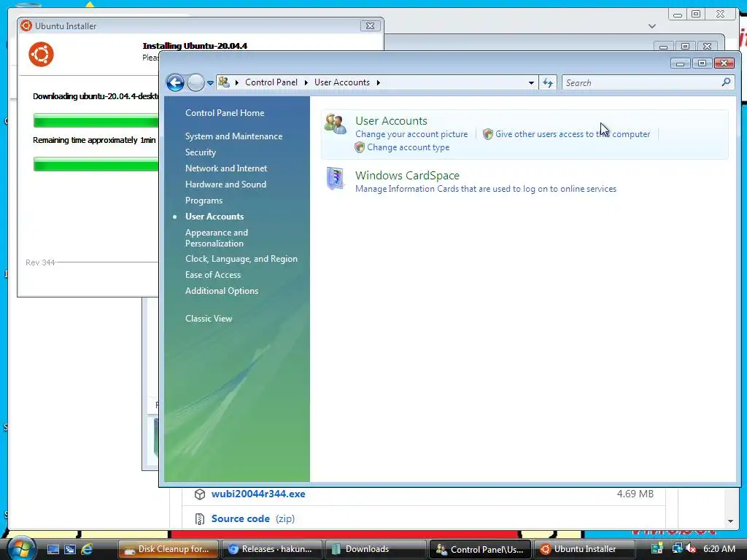The height and width of the screenshot is (560, 747).
Task: Click Manage Information Cards description link
Action: coord(486,189)
